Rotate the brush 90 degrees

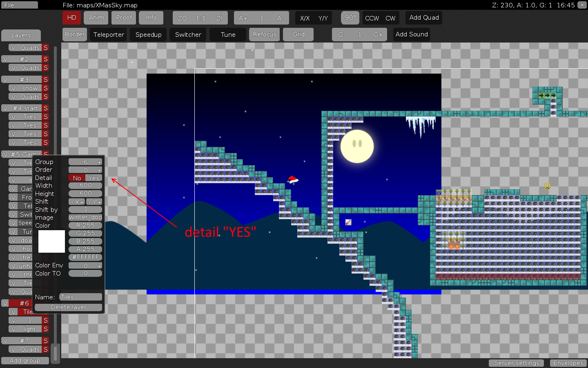click(x=350, y=18)
